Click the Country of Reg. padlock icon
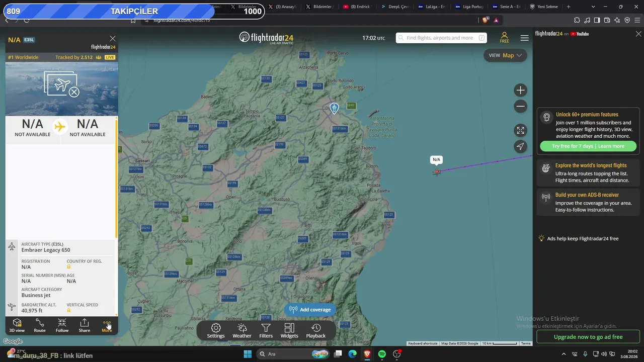The width and height of the screenshot is (644, 362). click(x=69, y=266)
